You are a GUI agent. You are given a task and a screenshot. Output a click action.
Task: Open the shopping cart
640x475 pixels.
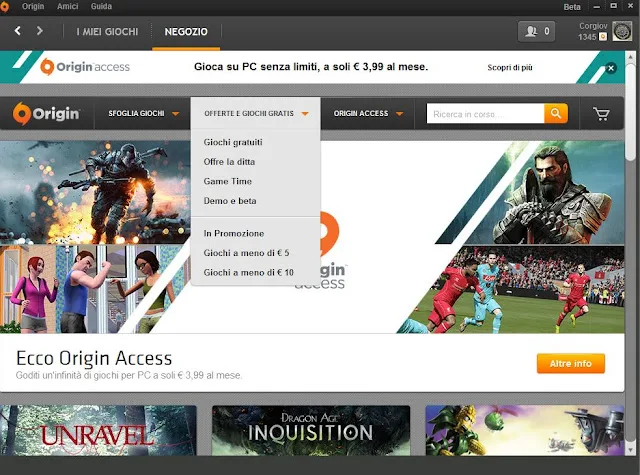[601, 114]
